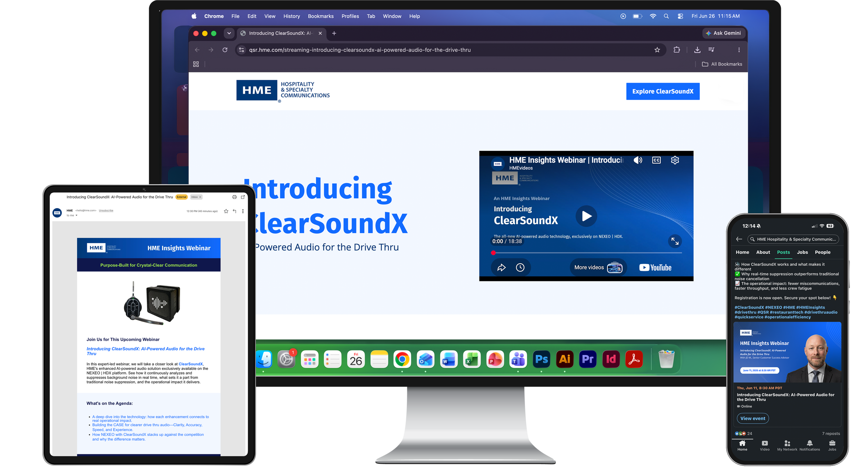Open Finder from the Dock
Screen dimensions: 868x471
point(264,359)
